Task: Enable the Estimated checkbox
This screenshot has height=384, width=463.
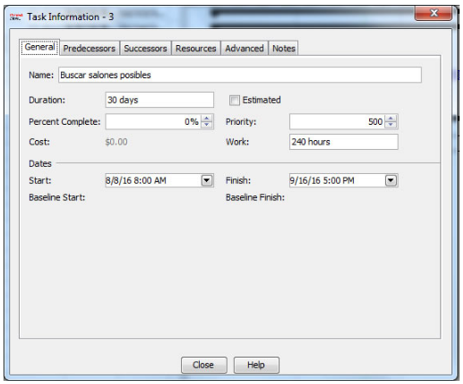Action: click(234, 100)
